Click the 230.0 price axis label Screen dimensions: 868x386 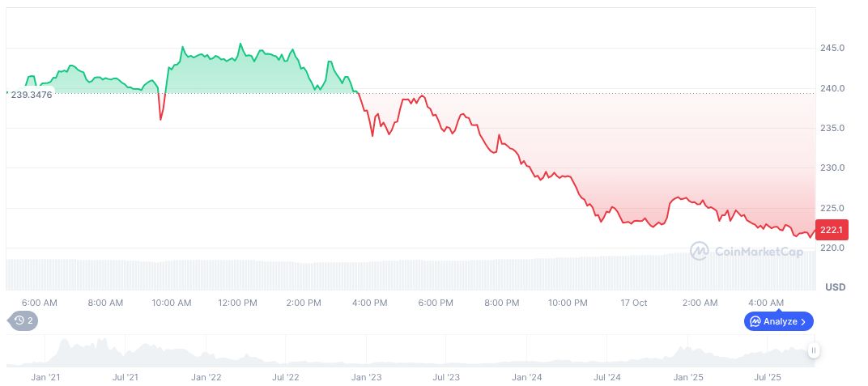pos(833,168)
